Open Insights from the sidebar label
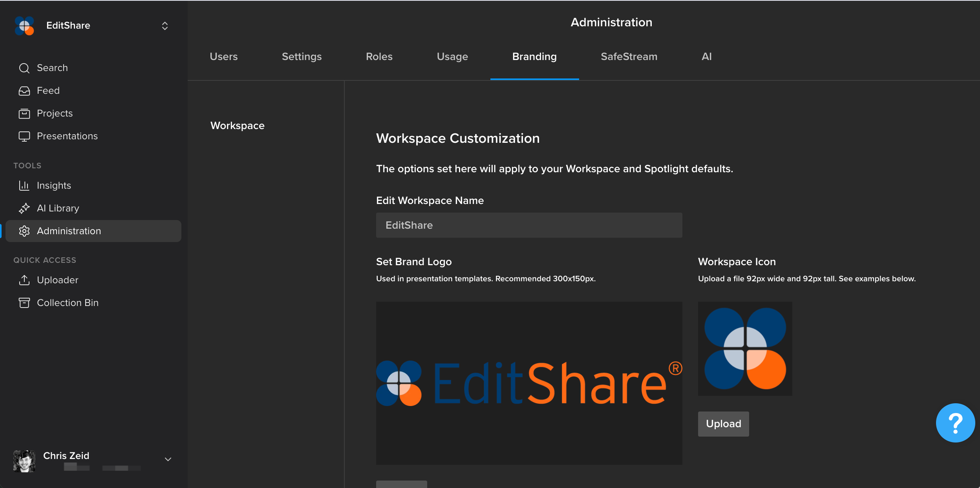 tap(54, 186)
